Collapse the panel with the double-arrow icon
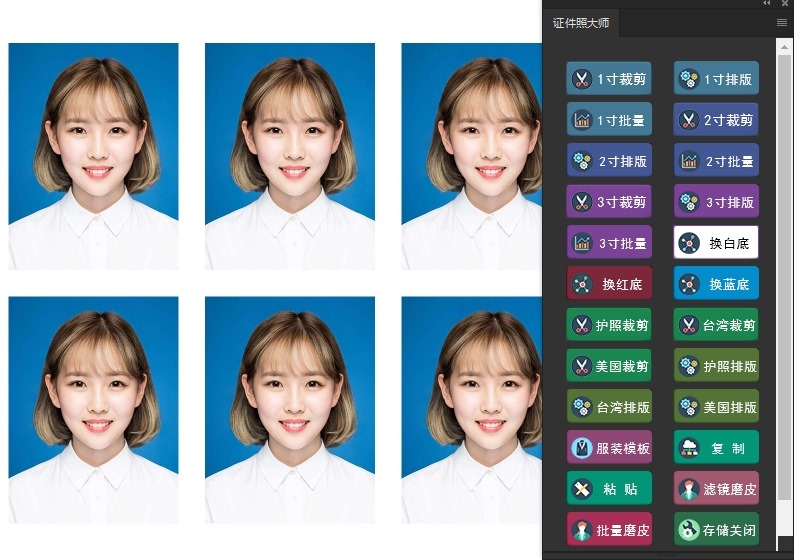 click(767, 4)
